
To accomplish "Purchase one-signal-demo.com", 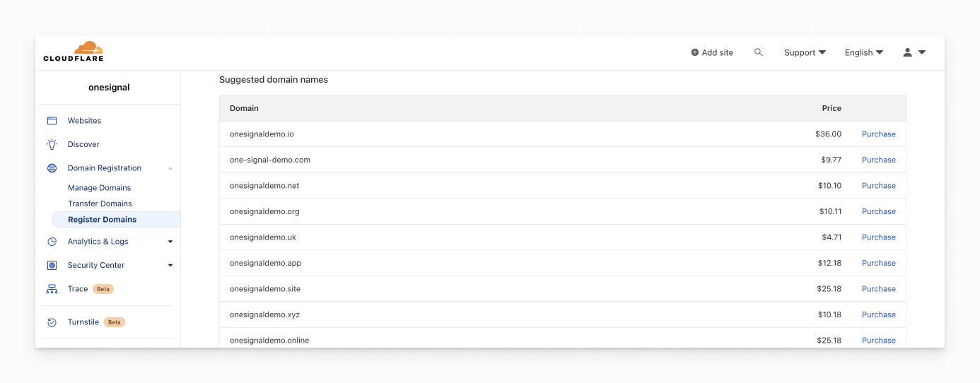I will pos(878,160).
